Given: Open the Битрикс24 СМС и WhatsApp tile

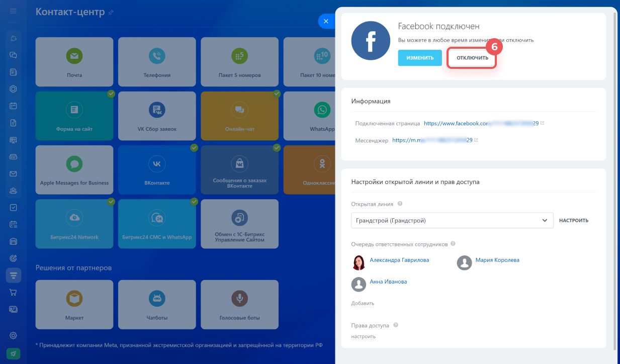Looking at the screenshot, I should (x=157, y=224).
